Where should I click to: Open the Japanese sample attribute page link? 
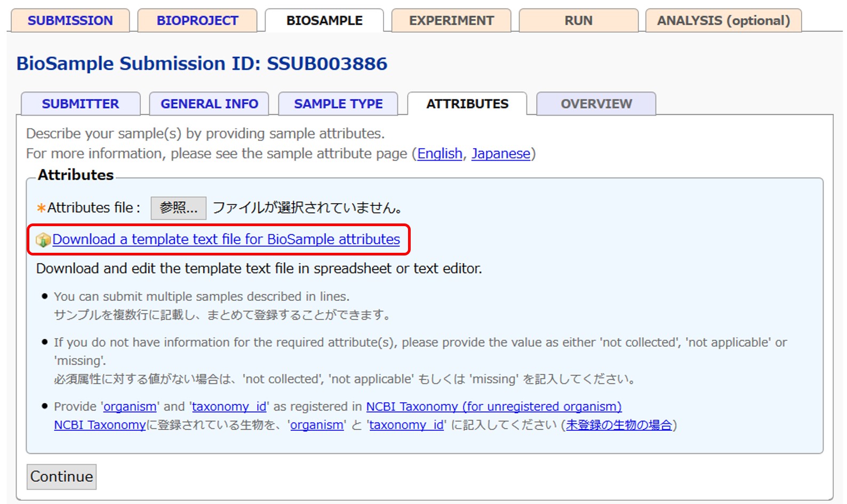(500, 154)
